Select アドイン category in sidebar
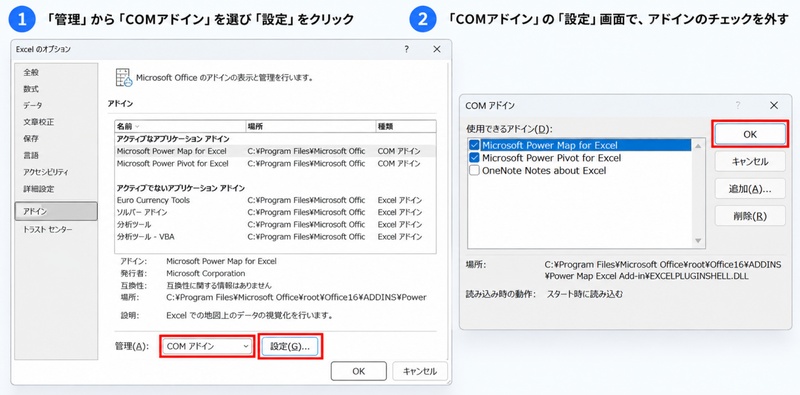 point(56,211)
